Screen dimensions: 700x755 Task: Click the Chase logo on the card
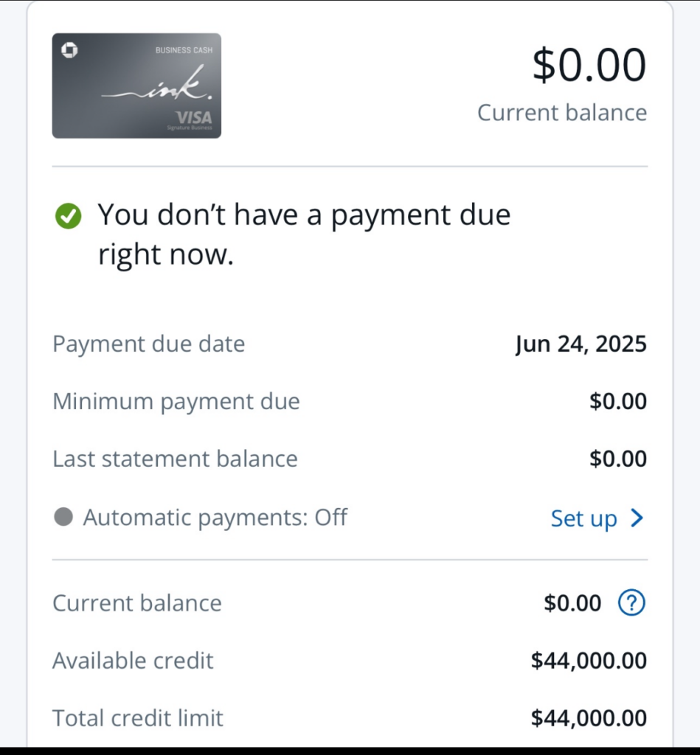click(x=69, y=50)
